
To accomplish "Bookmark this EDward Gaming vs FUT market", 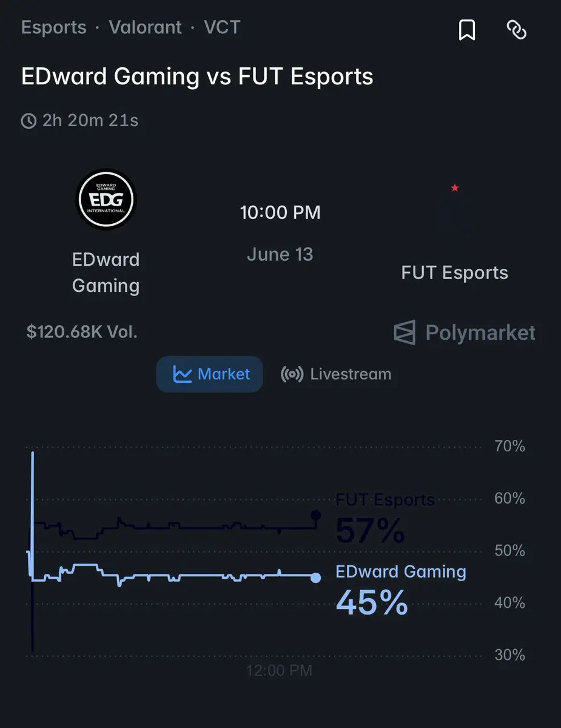I will click(x=466, y=30).
